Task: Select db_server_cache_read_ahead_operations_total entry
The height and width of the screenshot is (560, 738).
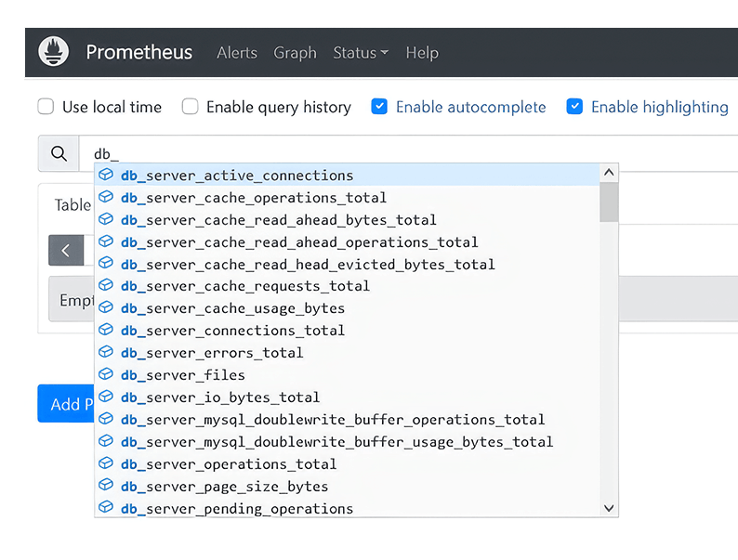Action: click(348, 241)
